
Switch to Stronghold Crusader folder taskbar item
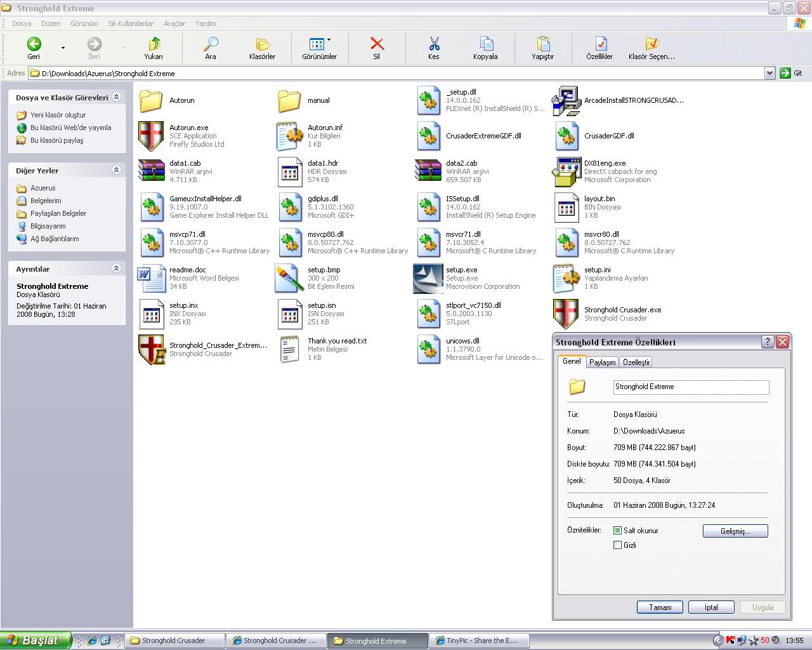click(174, 640)
